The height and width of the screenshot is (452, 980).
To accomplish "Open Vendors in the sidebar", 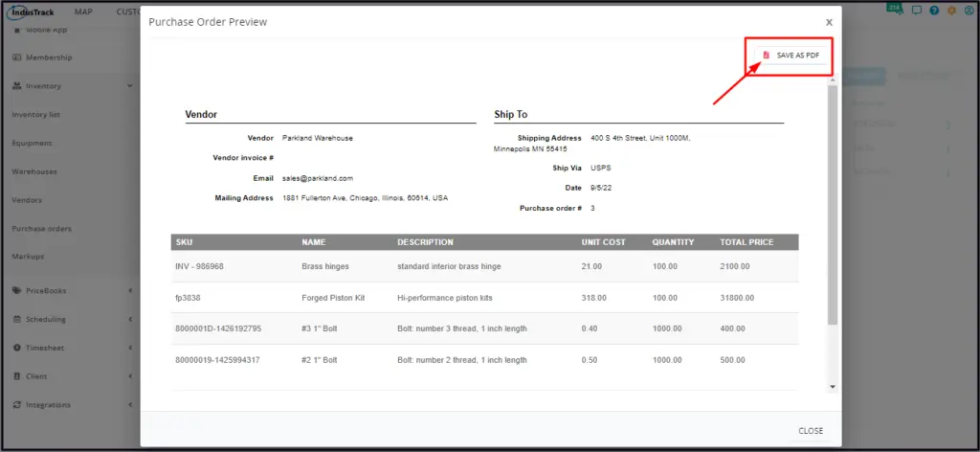I will pyautogui.click(x=27, y=200).
